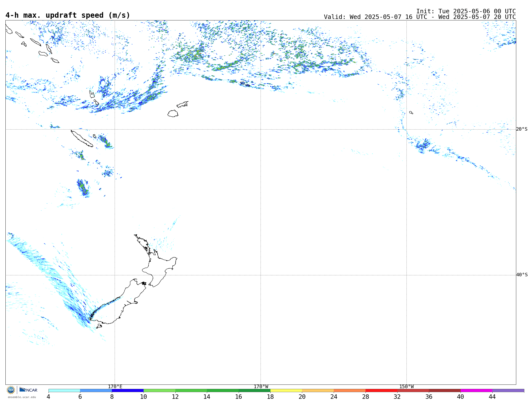
Task: Pick the light green 10–12 colorbar segment
Action: pos(159,391)
